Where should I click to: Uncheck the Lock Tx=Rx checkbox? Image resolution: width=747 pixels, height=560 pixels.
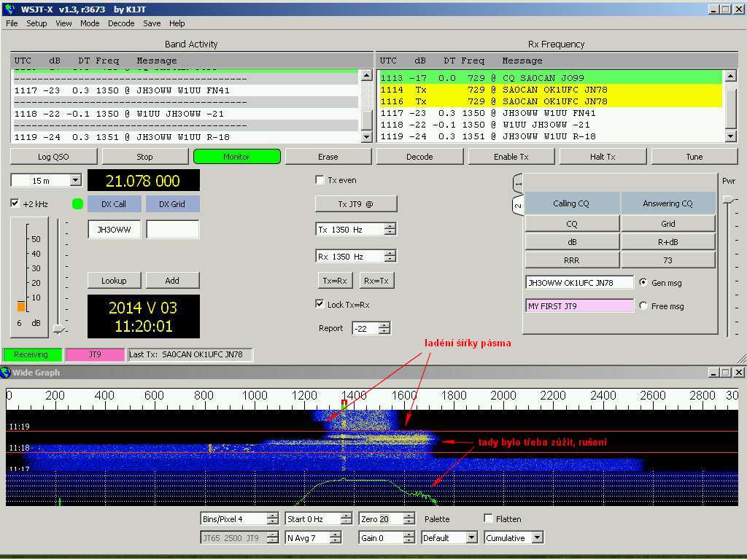point(320,304)
